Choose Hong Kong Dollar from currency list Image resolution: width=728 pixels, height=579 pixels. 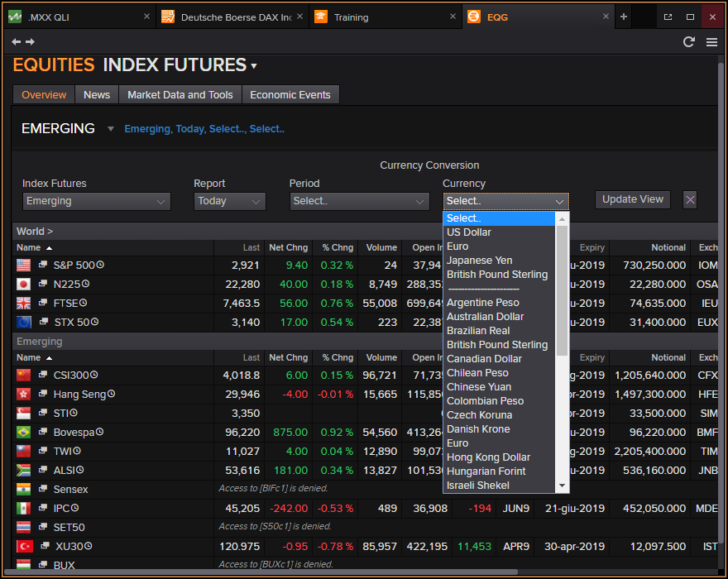pos(499,457)
